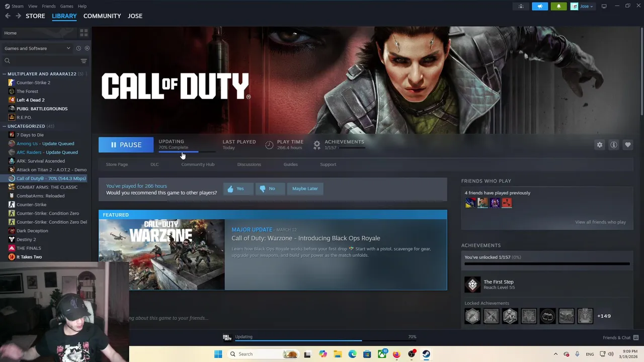
Task: Select PUBG: BATTLEGROUNDS in library
Action: (42, 109)
